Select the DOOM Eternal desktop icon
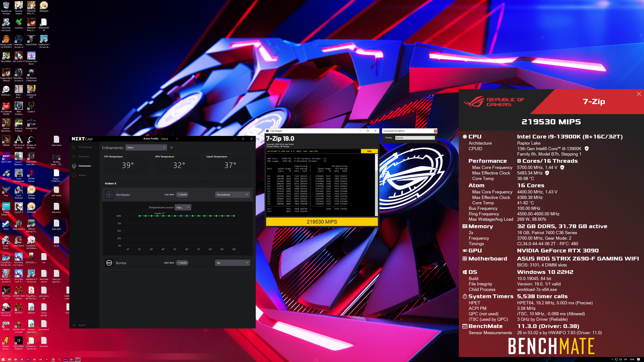This screenshot has width=644, height=362. tap(31, 176)
